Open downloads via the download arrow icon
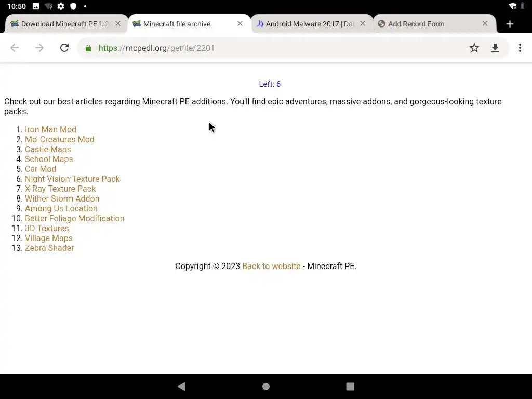The image size is (532, 399). click(495, 48)
